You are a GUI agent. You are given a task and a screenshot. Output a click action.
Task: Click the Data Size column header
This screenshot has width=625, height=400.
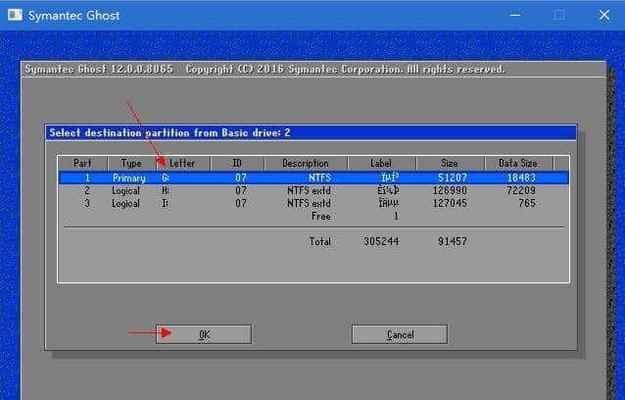coord(518,163)
